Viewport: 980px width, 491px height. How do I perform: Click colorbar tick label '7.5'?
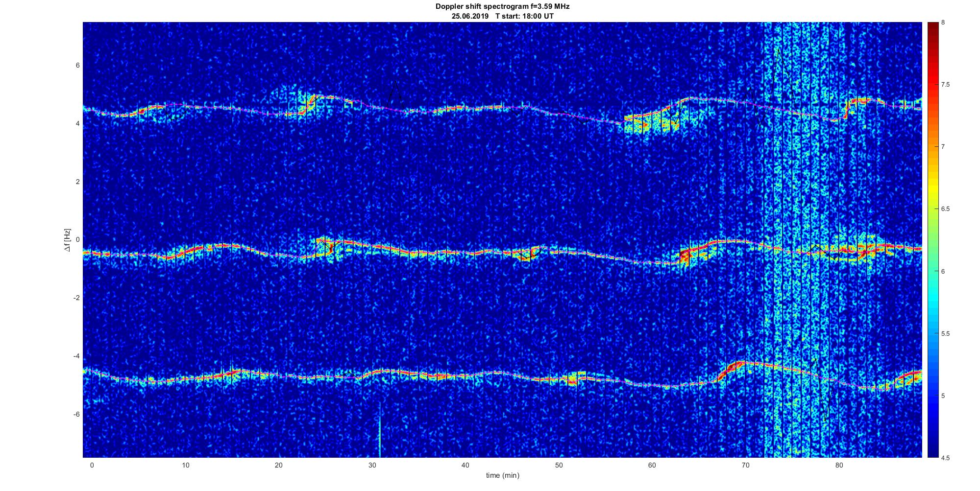[945, 85]
